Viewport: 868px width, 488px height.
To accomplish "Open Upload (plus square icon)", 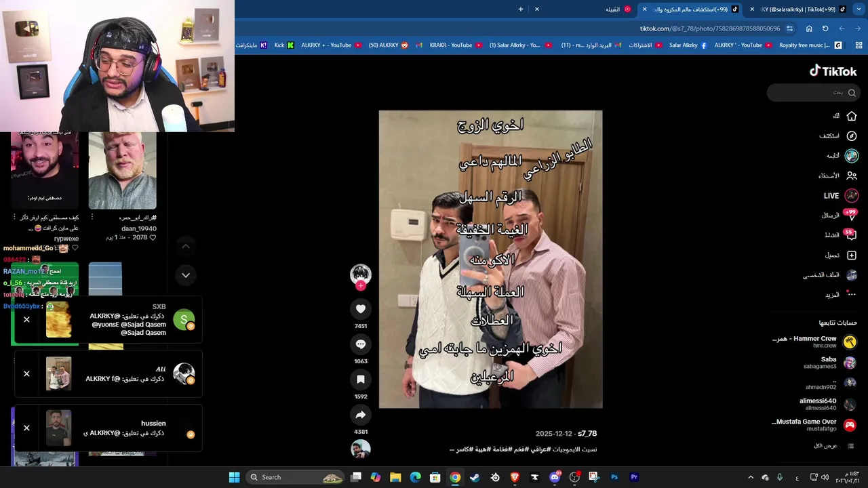I will [841, 255].
